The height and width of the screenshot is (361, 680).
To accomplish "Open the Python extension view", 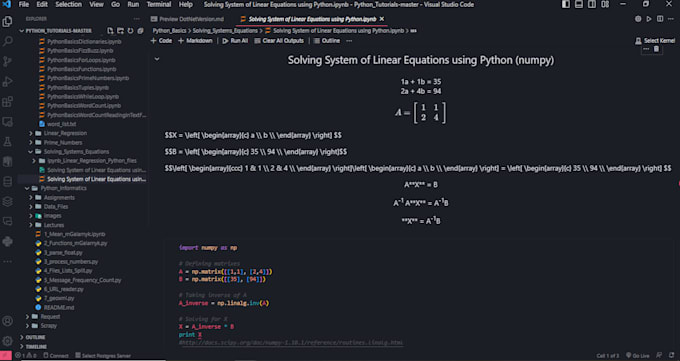I will 7,242.
